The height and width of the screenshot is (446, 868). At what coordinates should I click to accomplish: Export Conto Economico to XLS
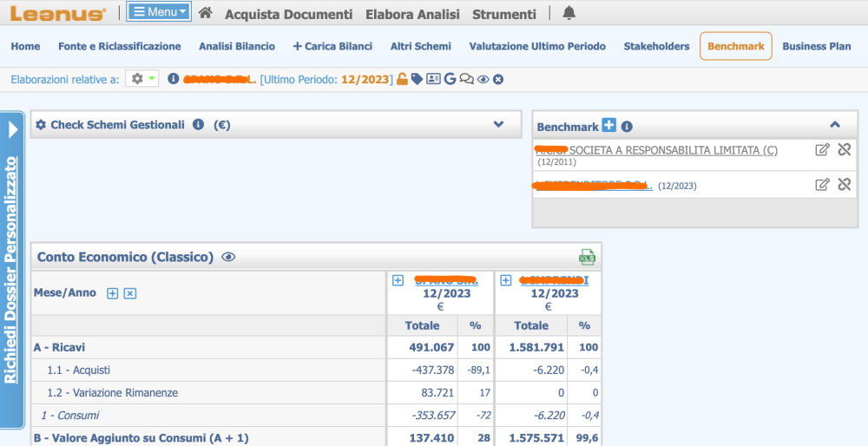point(587,258)
